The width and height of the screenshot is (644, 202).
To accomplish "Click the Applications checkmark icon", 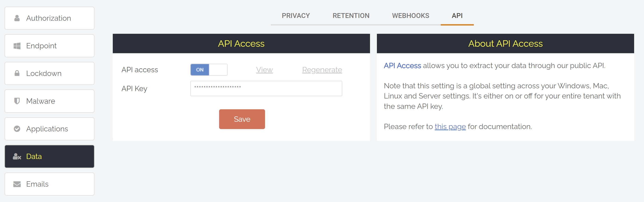I will tap(17, 129).
